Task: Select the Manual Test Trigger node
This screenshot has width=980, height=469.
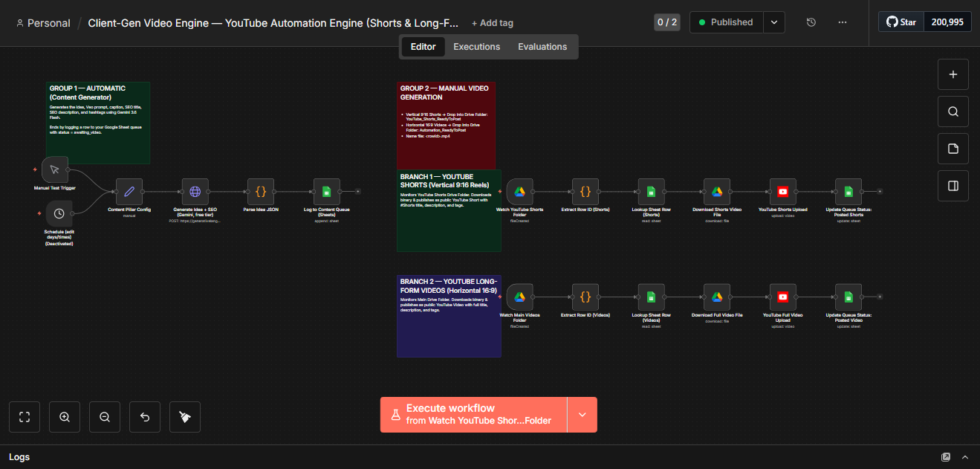Action: click(55, 169)
